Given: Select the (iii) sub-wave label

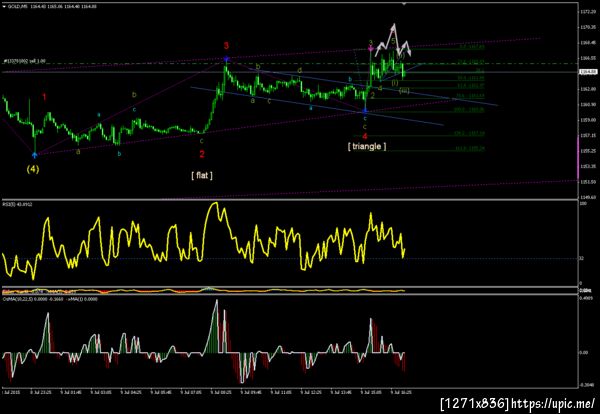Looking at the screenshot, I should [x=404, y=91].
